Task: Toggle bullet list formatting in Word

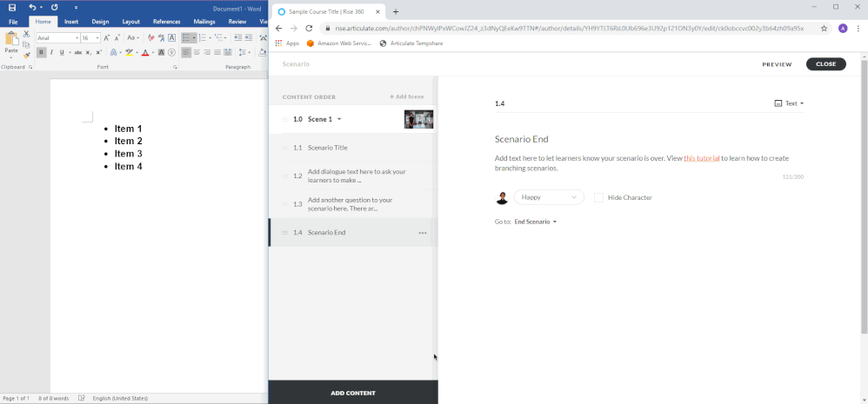Action: tap(186, 37)
